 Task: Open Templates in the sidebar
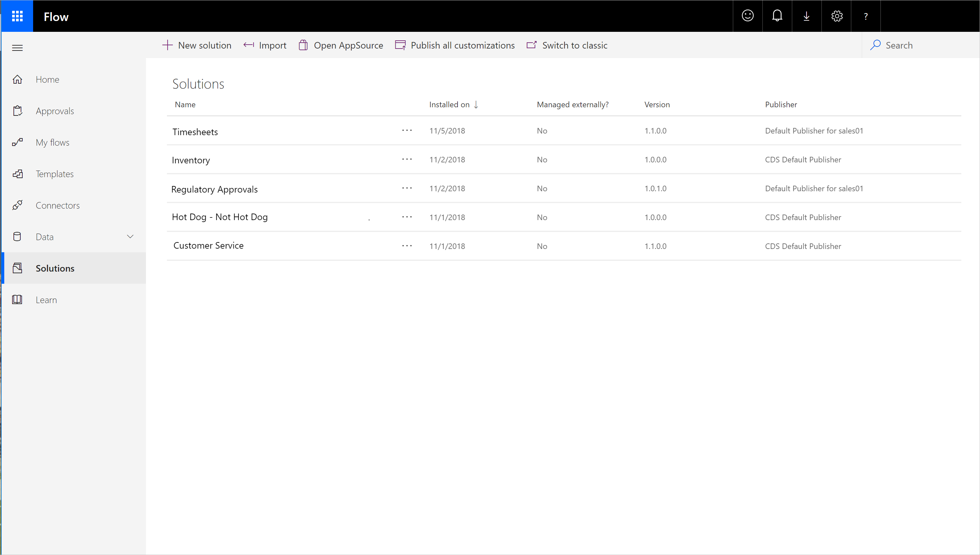pos(54,174)
